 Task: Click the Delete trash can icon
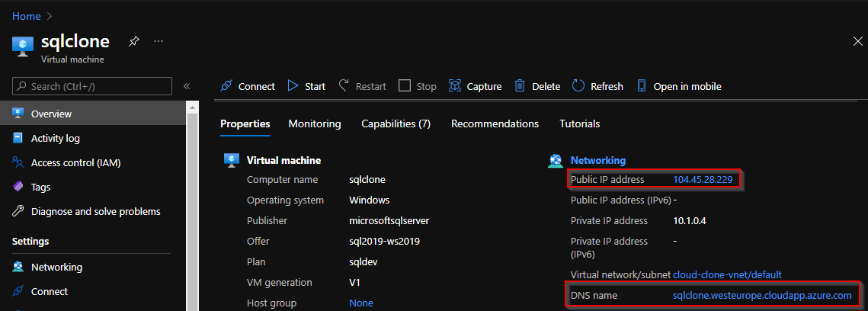[519, 86]
